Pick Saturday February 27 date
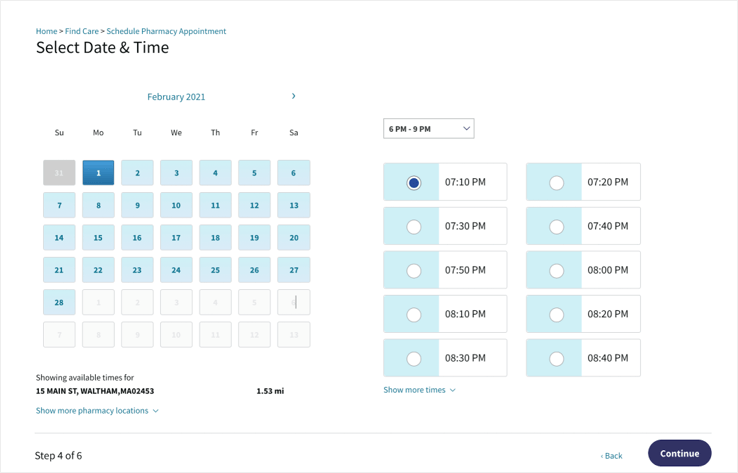738x473 pixels. (x=293, y=270)
